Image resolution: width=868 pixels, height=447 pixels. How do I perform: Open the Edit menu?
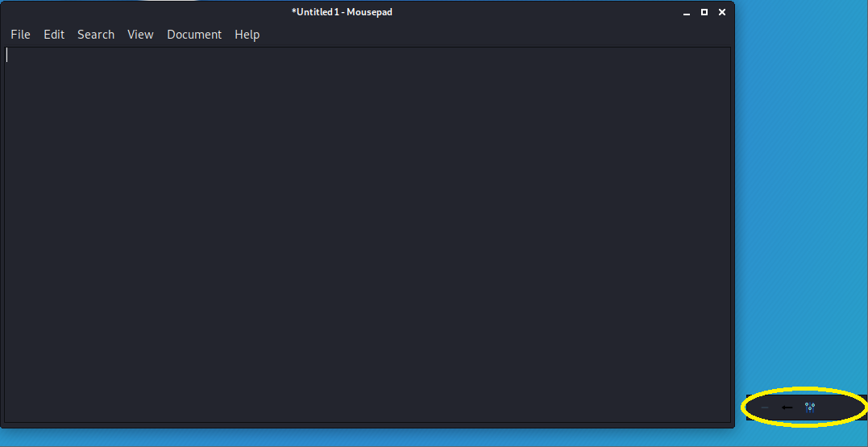click(54, 35)
